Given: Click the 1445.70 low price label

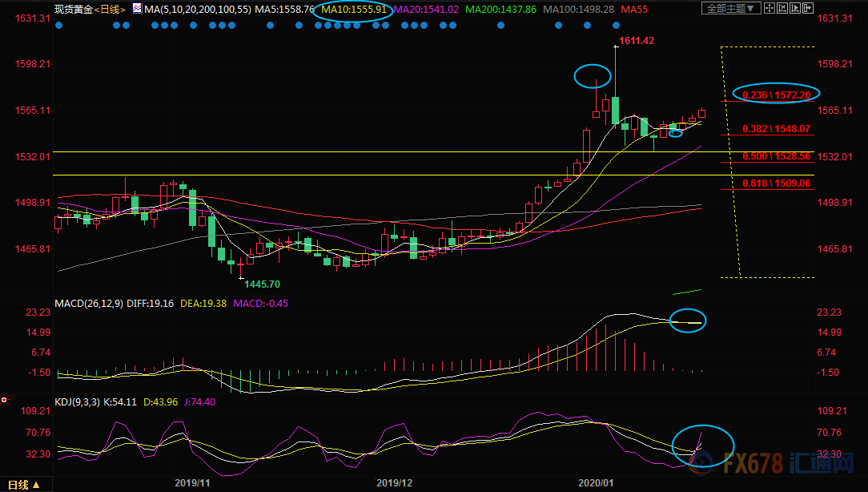Looking at the screenshot, I should pos(263,284).
